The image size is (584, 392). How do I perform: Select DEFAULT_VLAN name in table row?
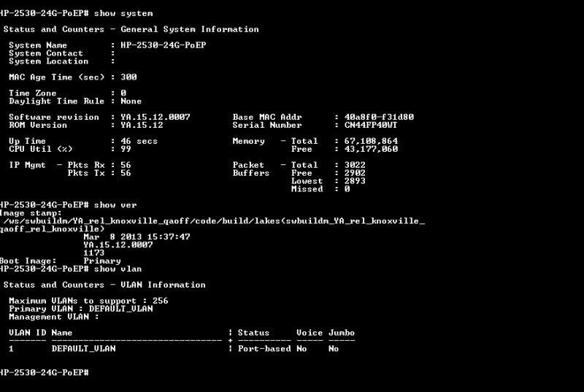(x=83, y=349)
